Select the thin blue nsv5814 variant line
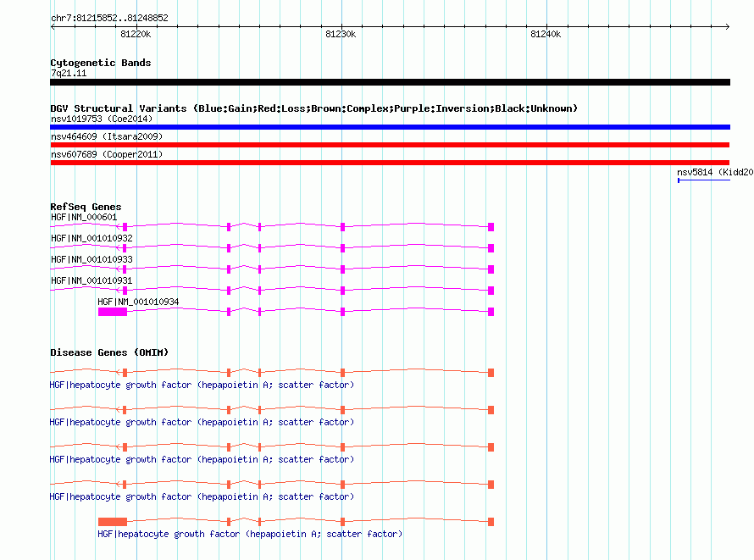 coord(704,180)
